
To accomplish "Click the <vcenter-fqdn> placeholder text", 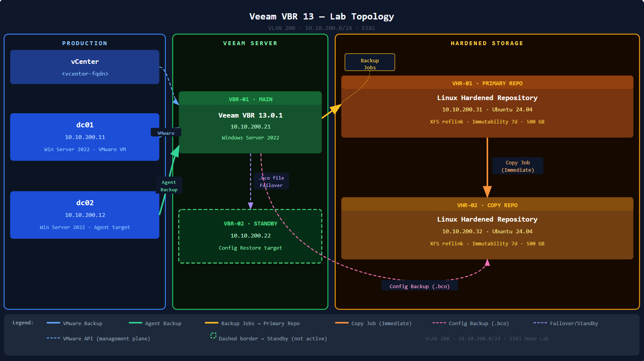I will pyautogui.click(x=85, y=74).
